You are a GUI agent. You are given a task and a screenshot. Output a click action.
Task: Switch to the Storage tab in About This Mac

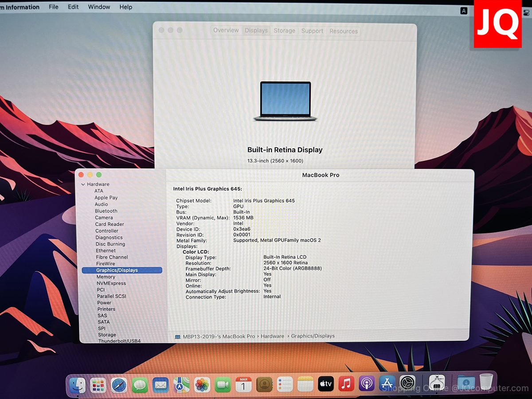pyautogui.click(x=284, y=31)
